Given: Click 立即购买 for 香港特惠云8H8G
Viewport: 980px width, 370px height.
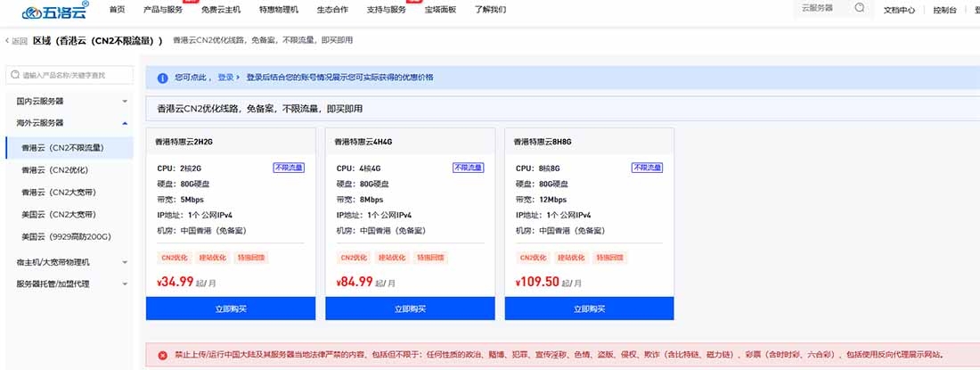Looking at the screenshot, I should point(590,308).
